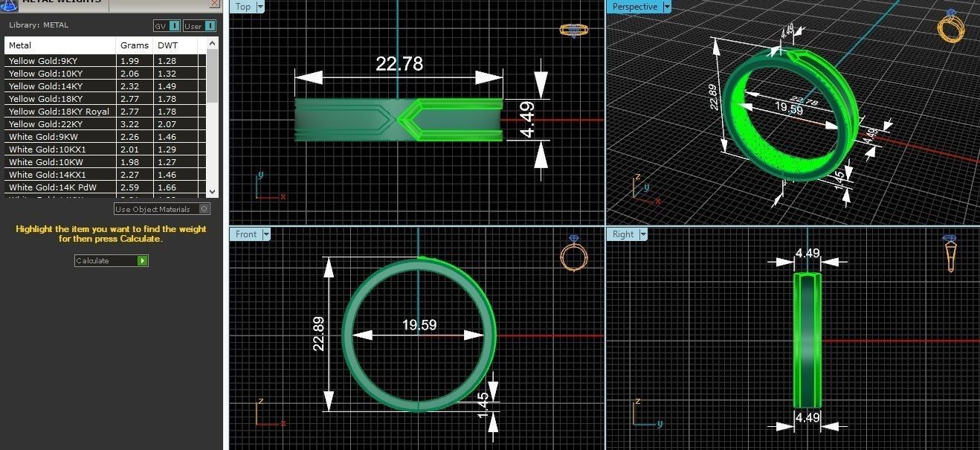Select the White Gold:14KX1 row
The height and width of the screenshot is (450, 980).
coord(105,175)
